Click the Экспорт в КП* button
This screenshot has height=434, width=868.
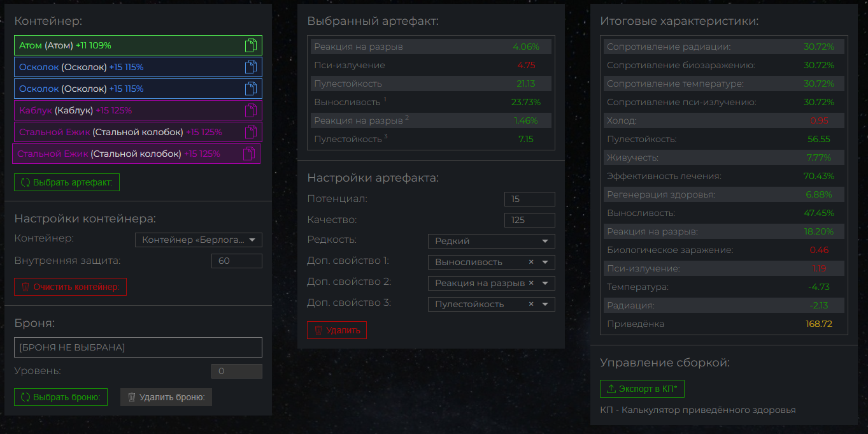[642, 389]
